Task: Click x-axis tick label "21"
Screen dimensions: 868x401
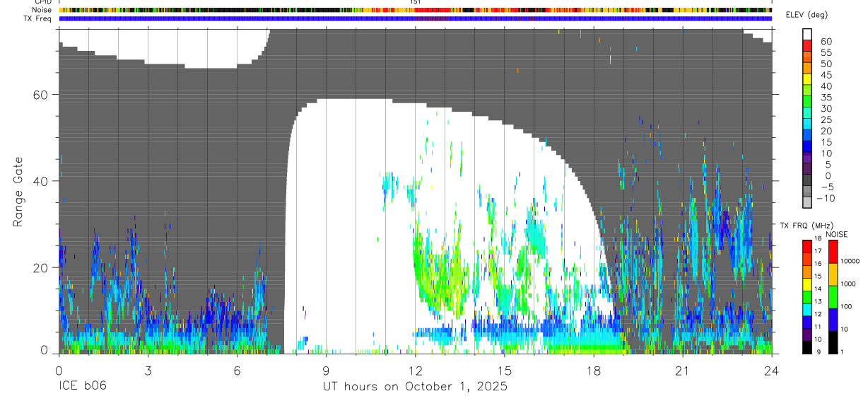Action: 683,371
